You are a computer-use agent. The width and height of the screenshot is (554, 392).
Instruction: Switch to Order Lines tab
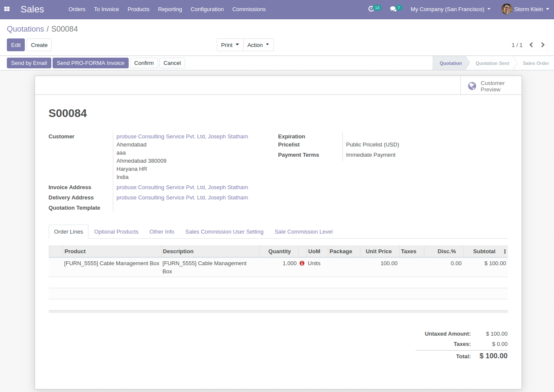point(68,231)
